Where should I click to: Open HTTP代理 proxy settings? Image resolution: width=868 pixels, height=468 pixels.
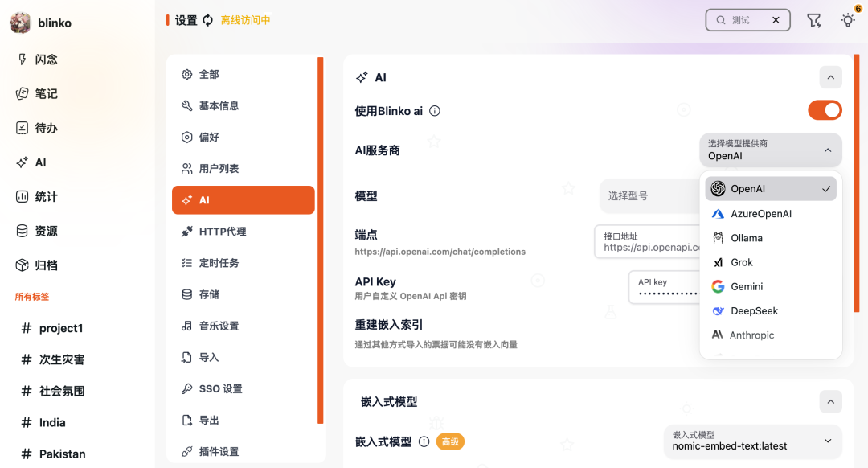(243, 232)
